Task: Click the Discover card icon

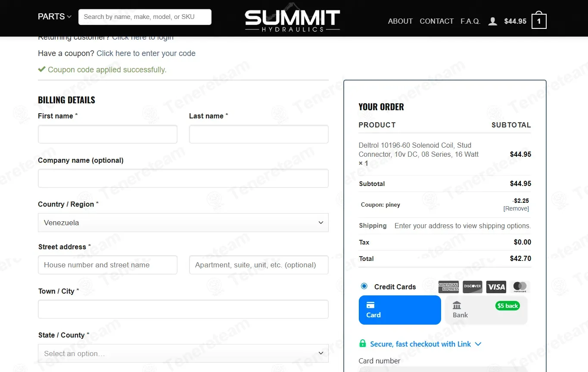Action: click(x=472, y=287)
